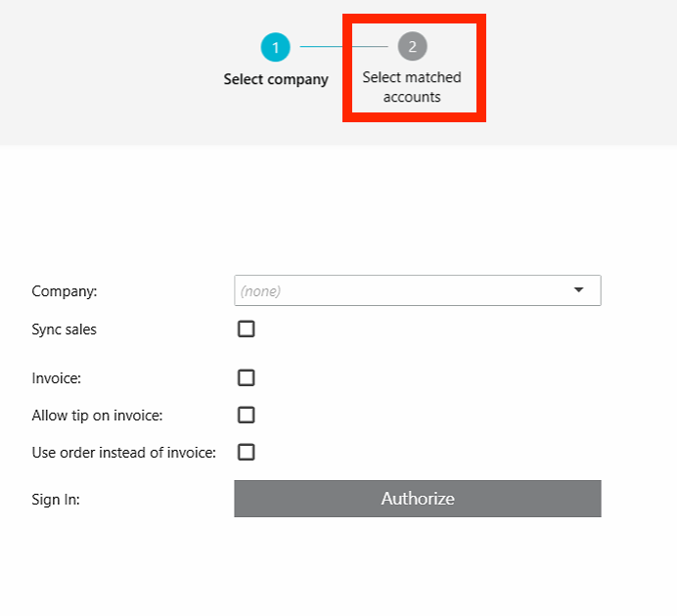Select the 'Select company' step label
Screen dimensions: 677x616
276,79
